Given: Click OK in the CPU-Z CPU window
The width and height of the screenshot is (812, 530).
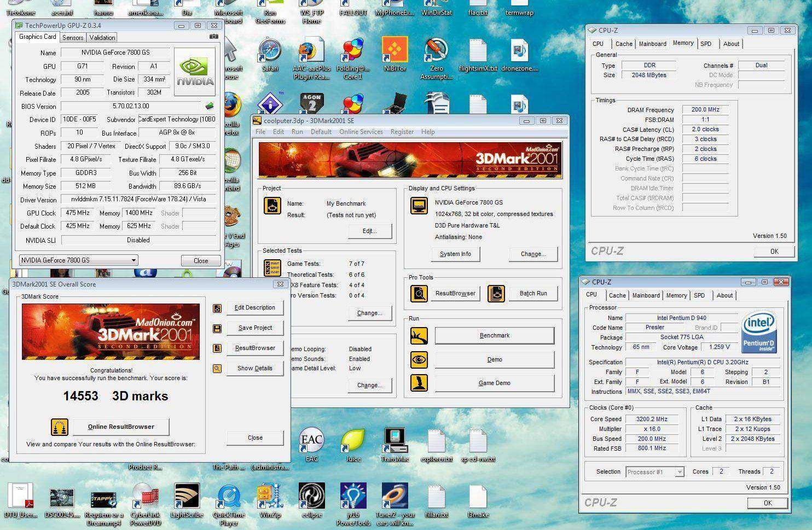Looking at the screenshot, I should pos(768,503).
